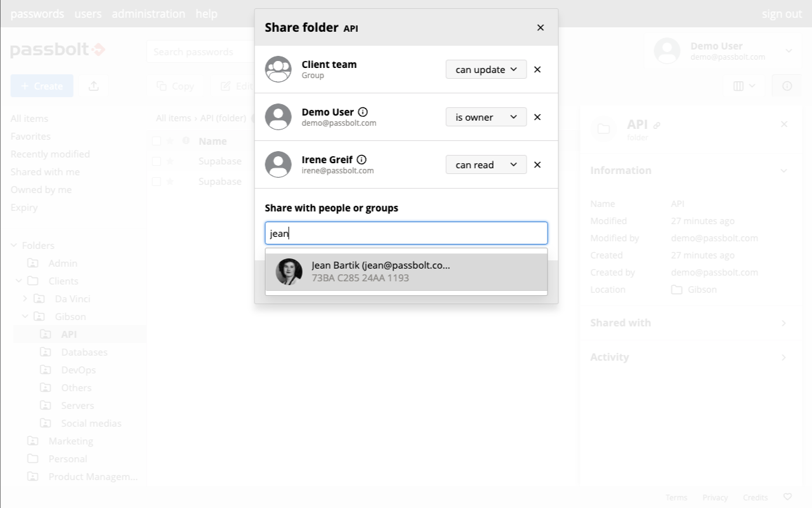
Task: Click the upload icon button
Action: pyautogui.click(x=94, y=86)
